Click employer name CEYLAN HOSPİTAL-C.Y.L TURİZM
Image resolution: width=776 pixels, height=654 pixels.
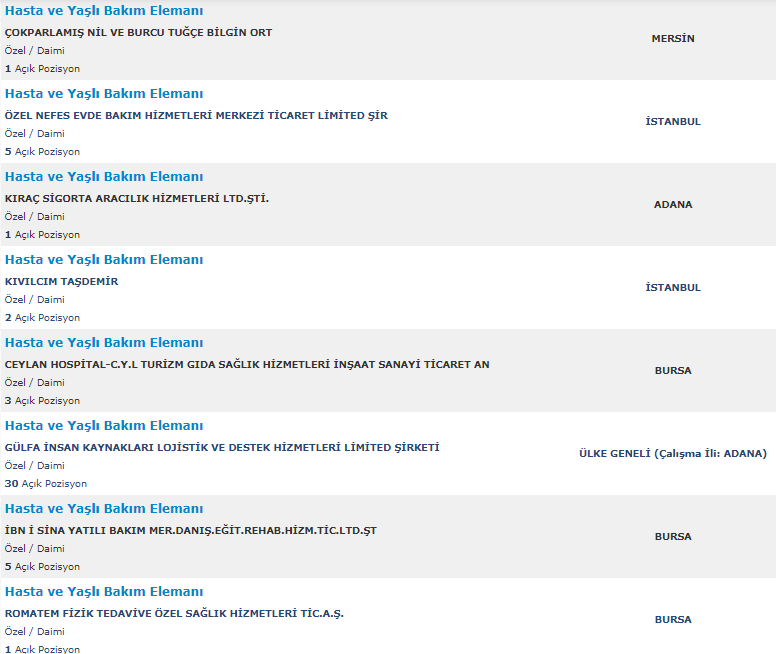[x=247, y=365]
